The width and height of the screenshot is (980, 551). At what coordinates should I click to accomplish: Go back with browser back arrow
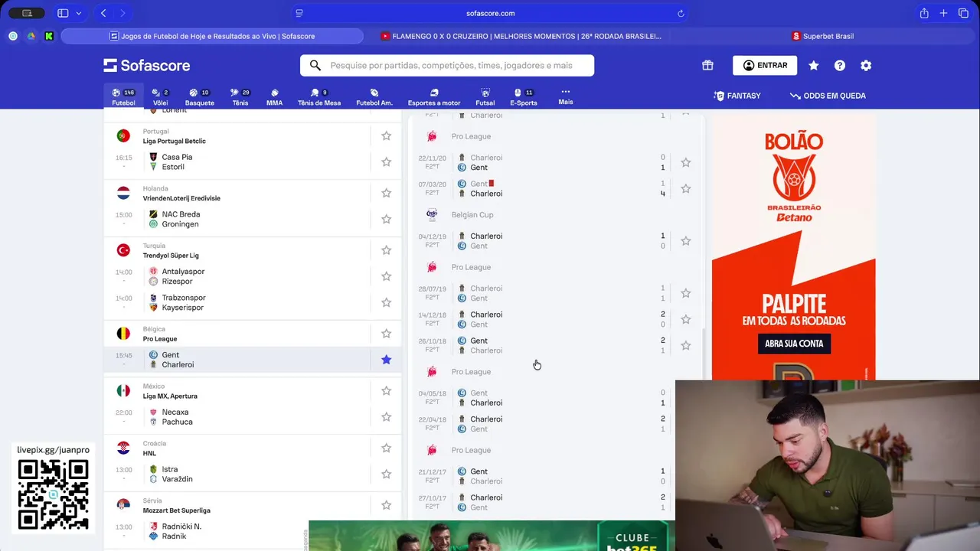[103, 13]
